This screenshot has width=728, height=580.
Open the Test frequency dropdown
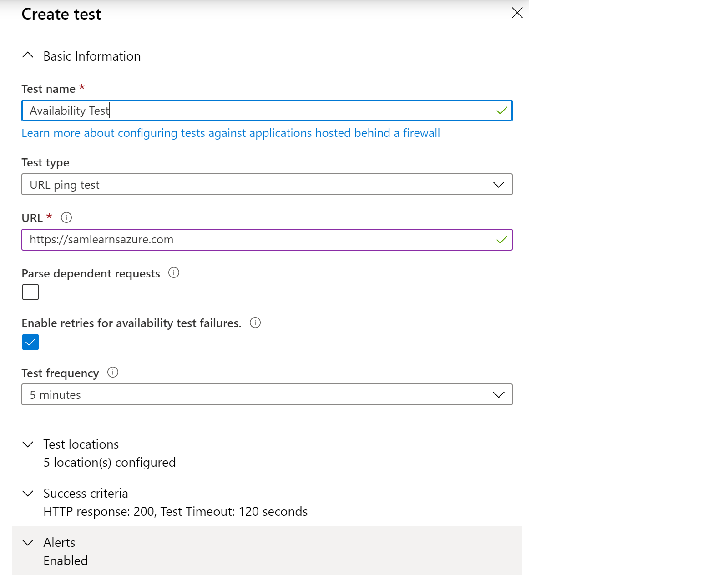coord(267,394)
